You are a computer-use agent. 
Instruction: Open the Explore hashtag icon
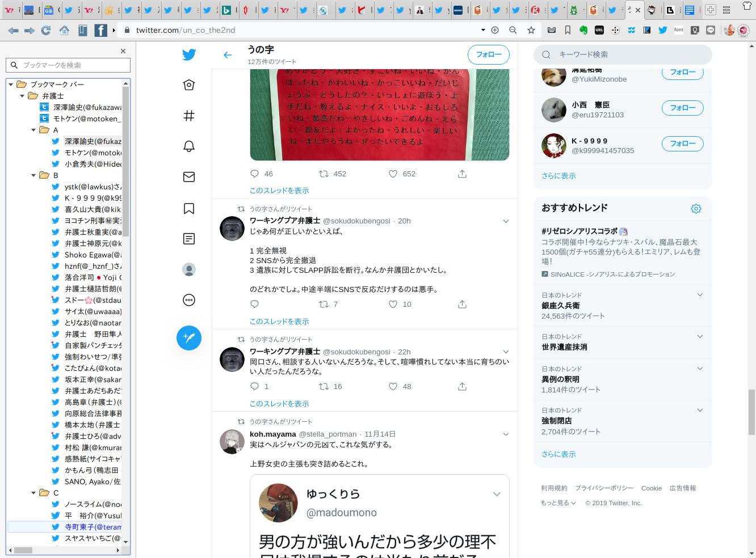click(x=189, y=116)
